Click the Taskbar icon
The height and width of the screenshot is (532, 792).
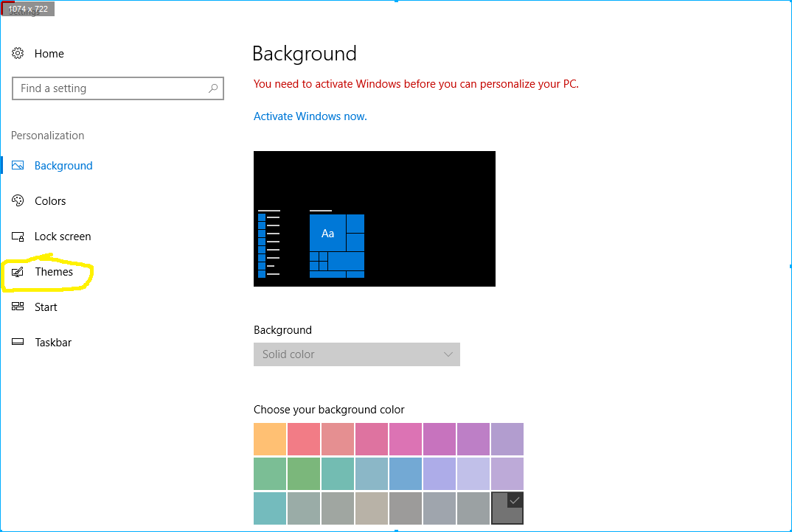(18, 342)
